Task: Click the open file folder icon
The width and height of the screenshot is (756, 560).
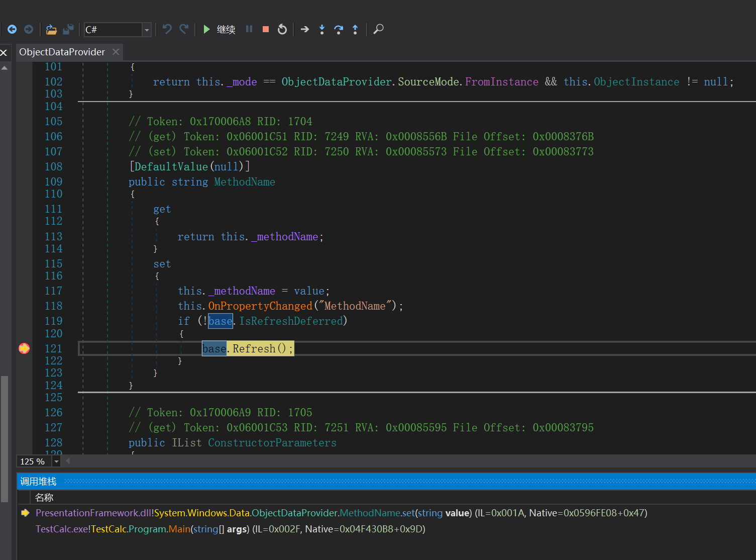Action: tap(51, 30)
